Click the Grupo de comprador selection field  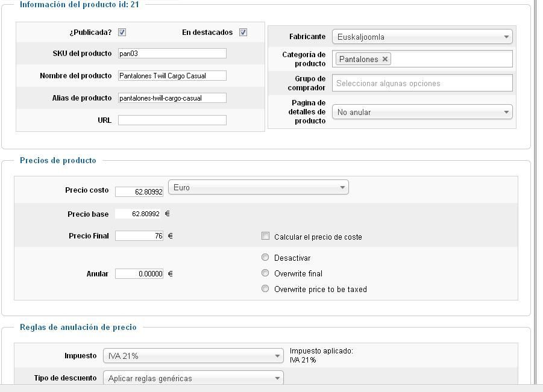pyautogui.click(x=422, y=83)
